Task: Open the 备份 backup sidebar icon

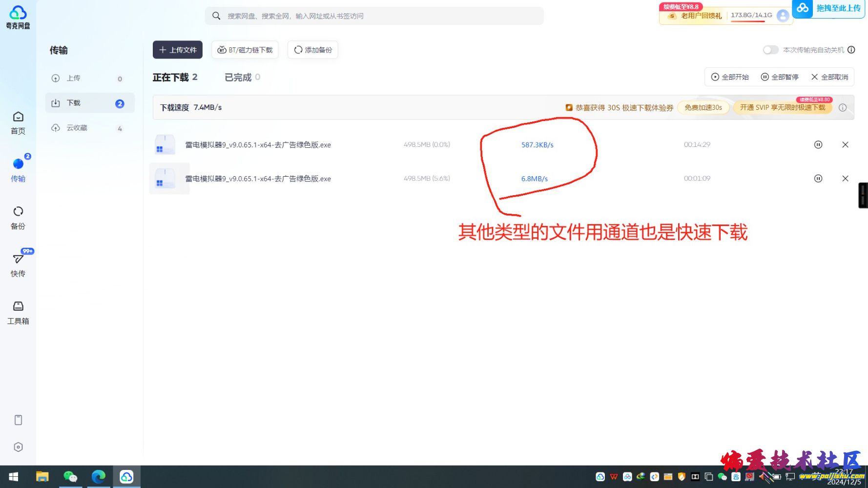Action: tap(18, 217)
